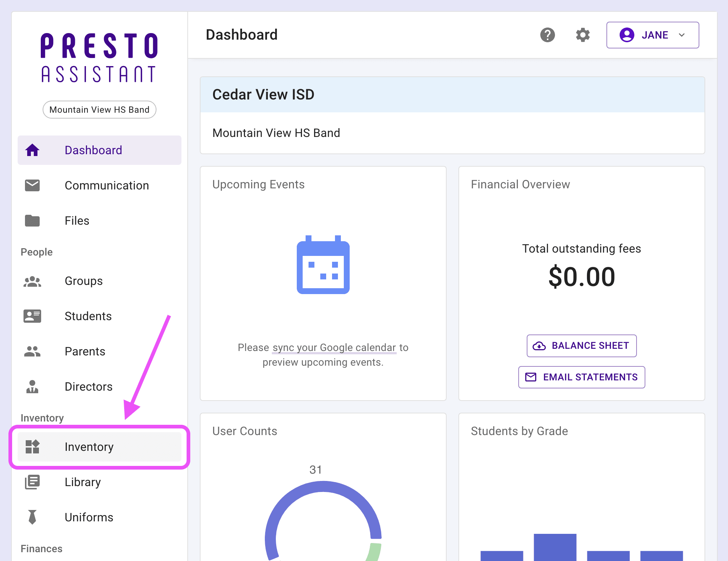Click the Communication envelope icon

32,185
